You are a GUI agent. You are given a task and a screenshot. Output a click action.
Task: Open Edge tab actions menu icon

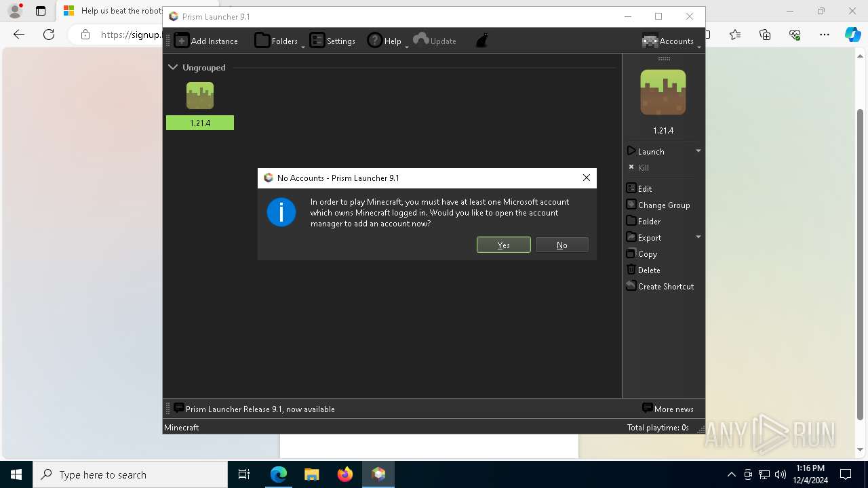[41, 11]
